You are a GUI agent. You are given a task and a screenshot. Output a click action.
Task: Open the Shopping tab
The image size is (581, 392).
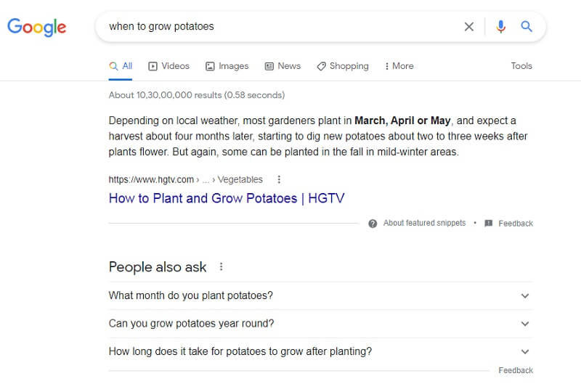(x=343, y=66)
